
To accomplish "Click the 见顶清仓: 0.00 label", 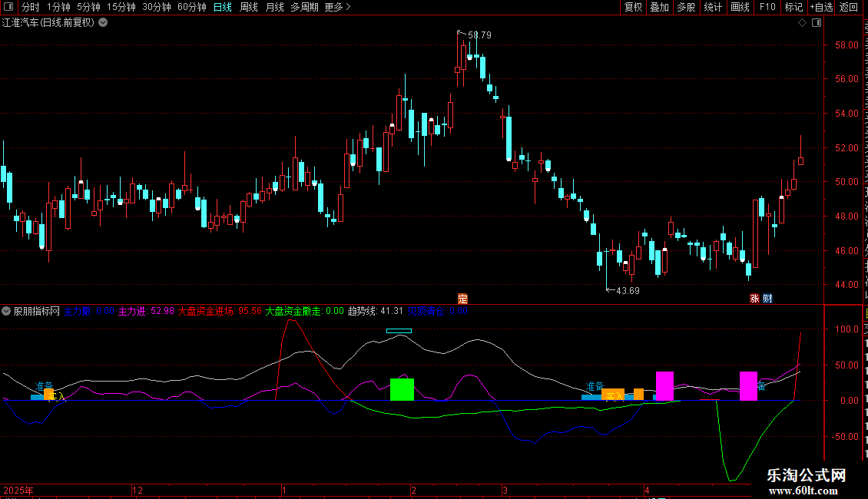I will pyautogui.click(x=437, y=311).
